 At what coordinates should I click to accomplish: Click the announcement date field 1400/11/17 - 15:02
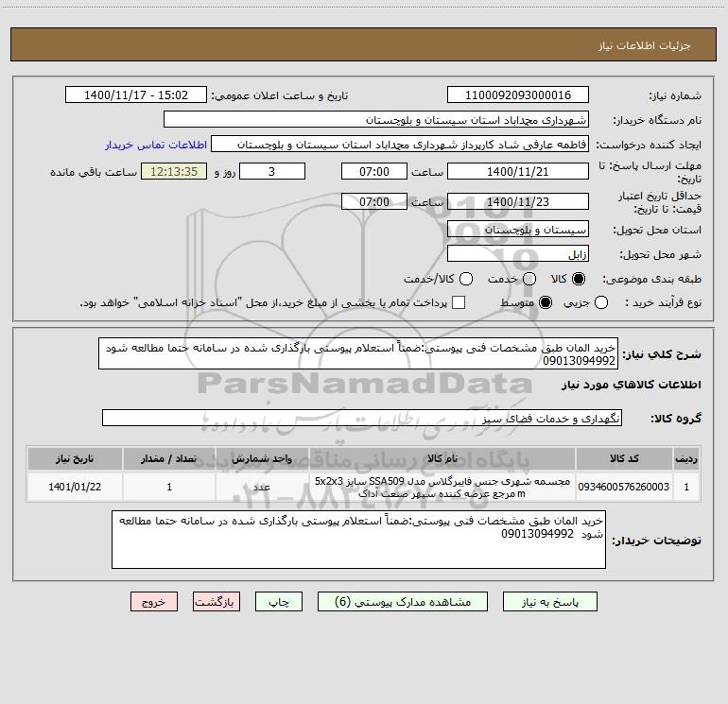point(136,95)
